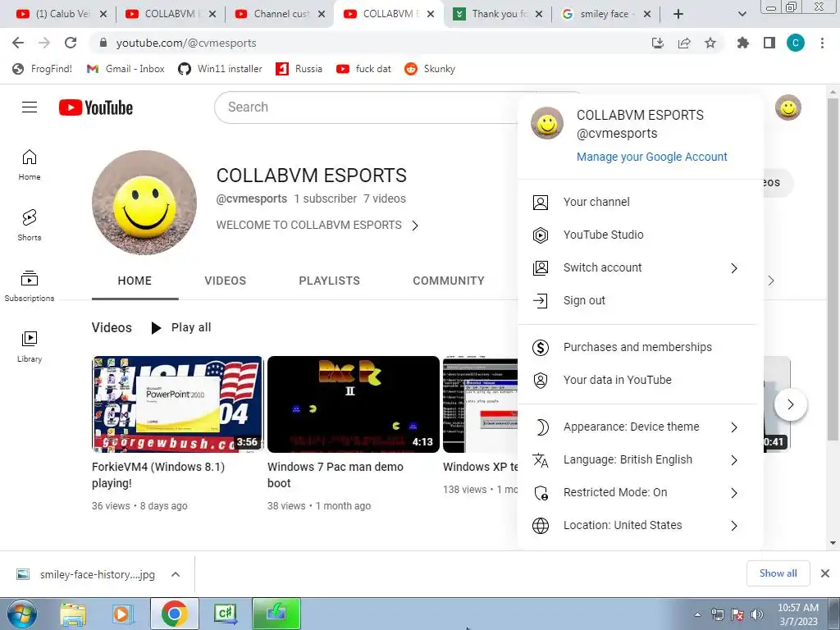
Task: Switch to the PLAYLISTS channel tab
Action: pos(330,281)
